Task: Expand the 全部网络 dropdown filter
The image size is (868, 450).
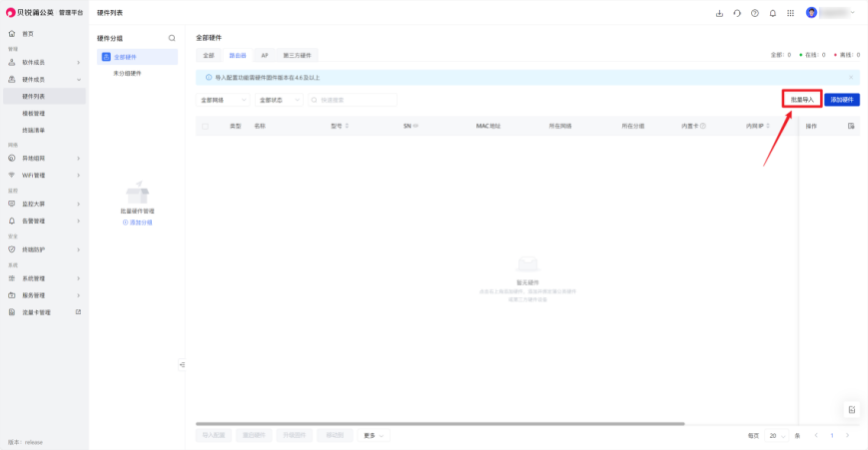Action: pos(224,100)
